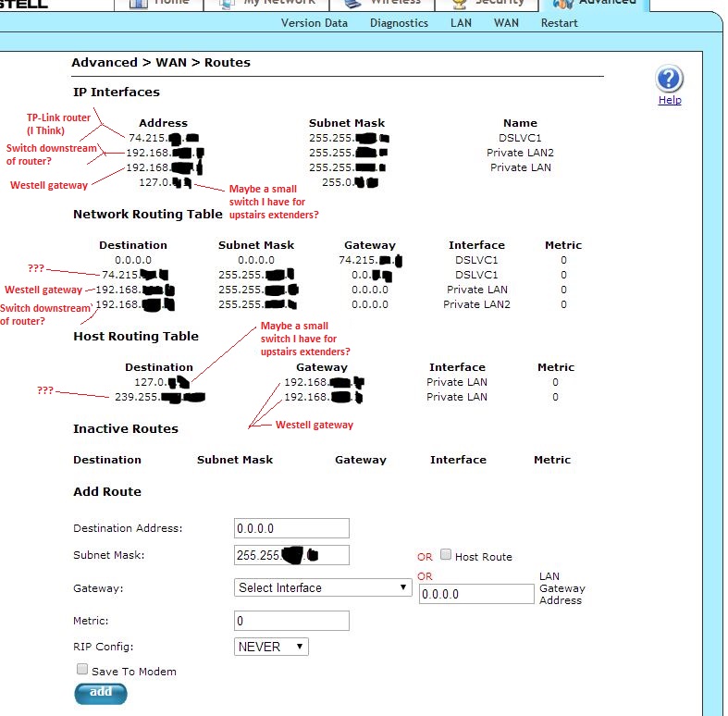The image size is (728, 716).
Task: Click the 0.0.0.0 destination in Network Routing Table
Action: [x=133, y=260]
